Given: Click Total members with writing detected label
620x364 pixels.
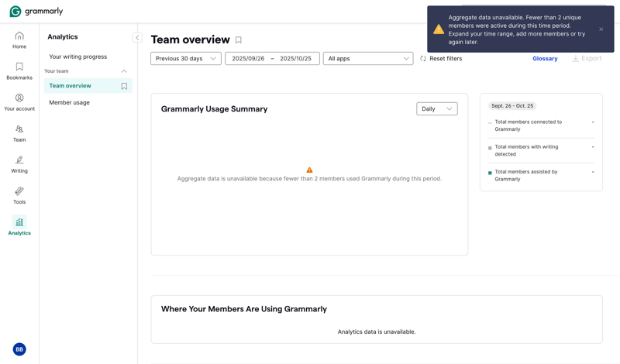Looking at the screenshot, I should tap(527, 150).
